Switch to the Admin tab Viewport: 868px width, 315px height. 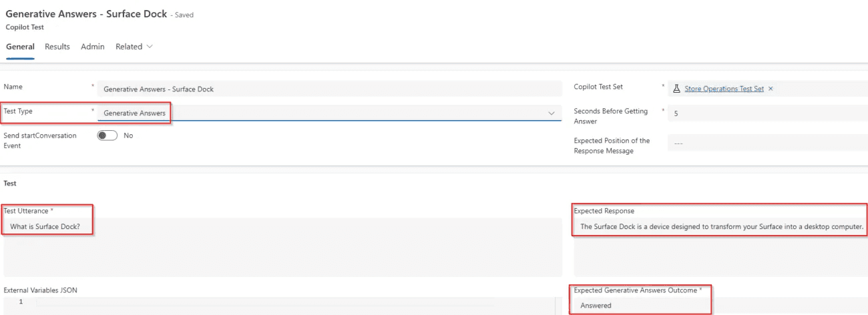(93, 47)
